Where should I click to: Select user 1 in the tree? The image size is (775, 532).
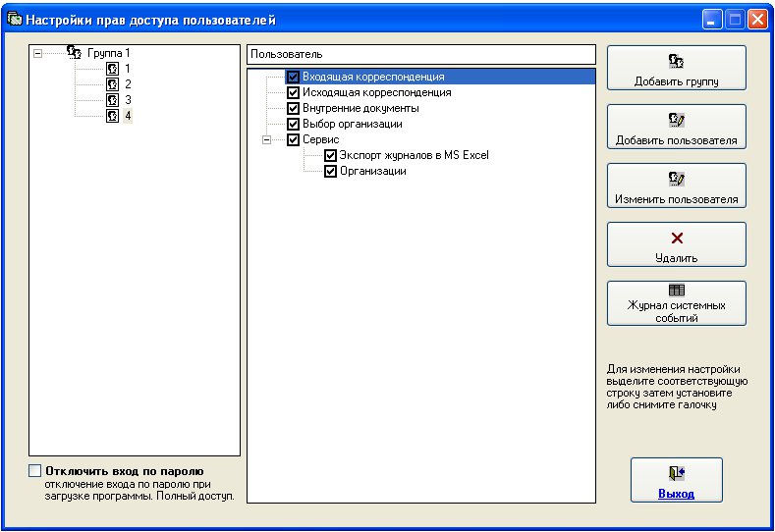[x=128, y=68]
